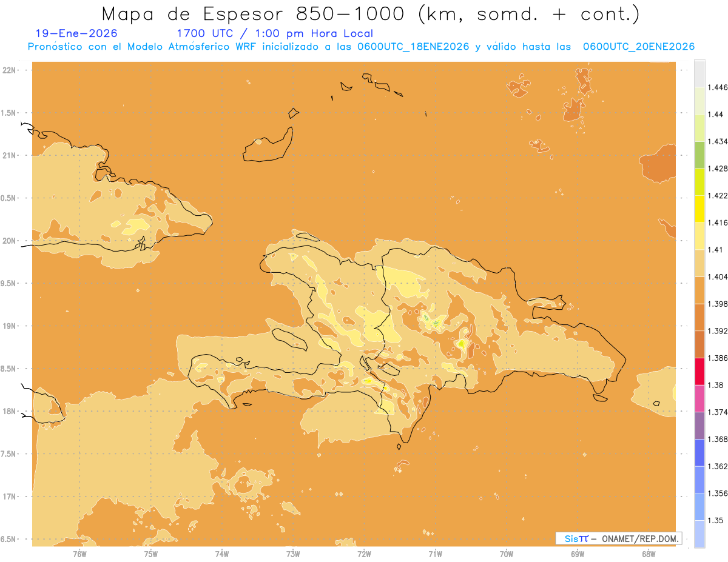Select the date text "19-Ene-2026"

coord(76,34)
